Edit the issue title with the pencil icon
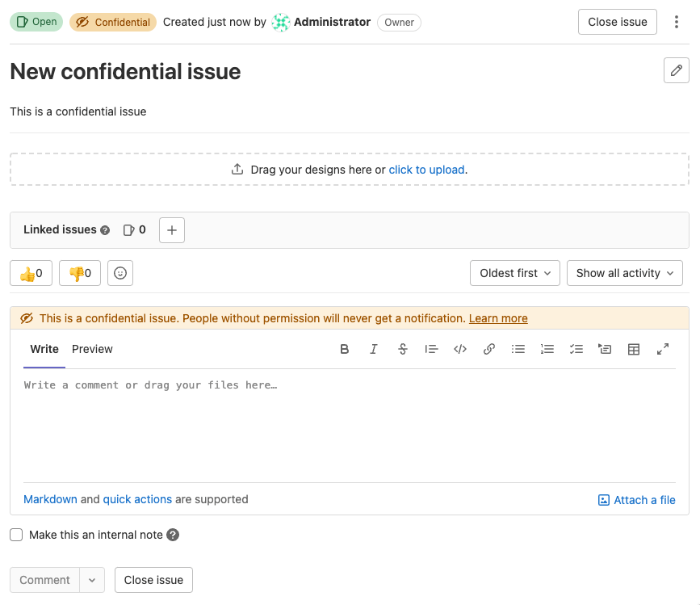The height and width of the screenshot is (605, 700). [x=676, y=70]
